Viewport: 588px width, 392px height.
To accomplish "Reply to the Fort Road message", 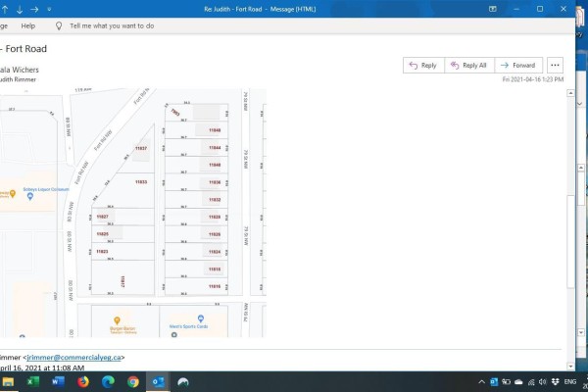I will pyautogui.click(x=423, y=66).
